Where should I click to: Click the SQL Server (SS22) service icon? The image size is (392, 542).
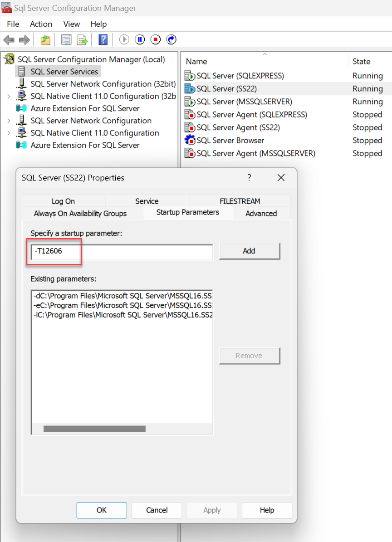pos(190,88)
